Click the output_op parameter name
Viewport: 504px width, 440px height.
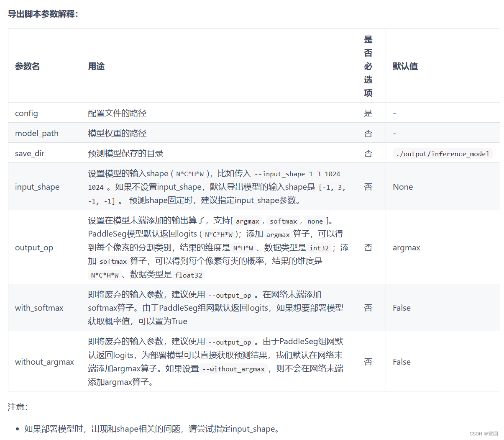click(x=34, y=247)
